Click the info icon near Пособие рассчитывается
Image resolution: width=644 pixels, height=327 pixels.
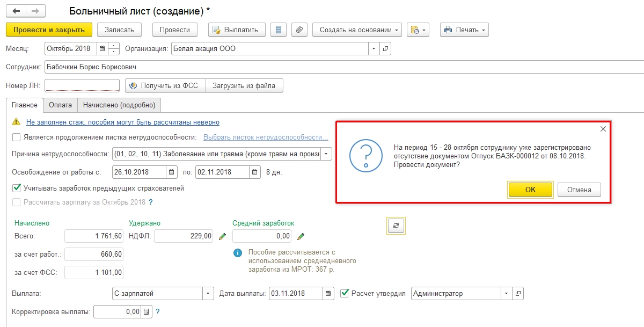click(237, 252)
